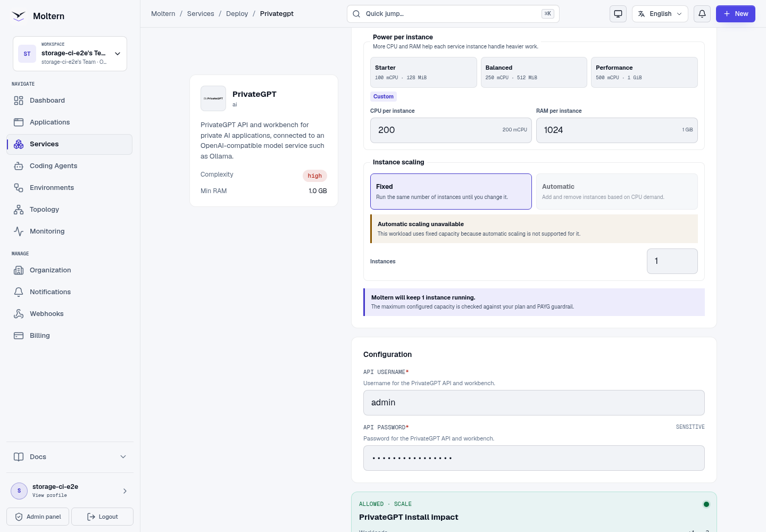Open Webhooks page

(69, 314)
